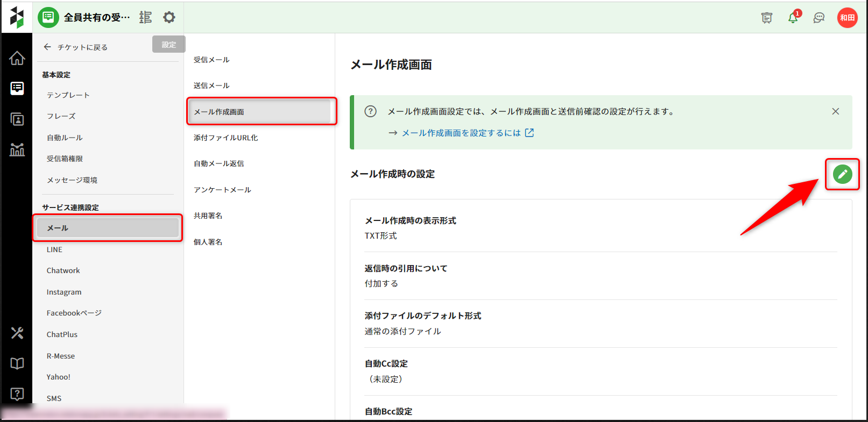Select 受信メール in the submenu

211,60
